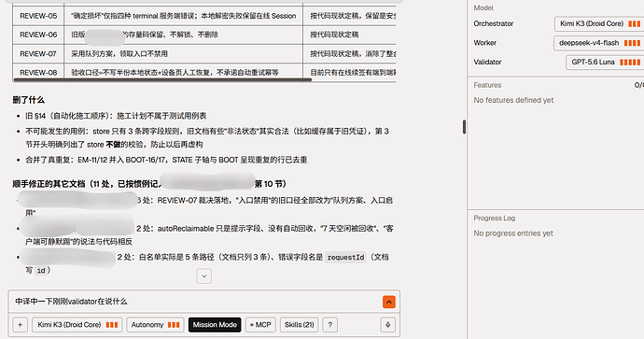
Task: Click the REVIEW-05 table cell
Action: coord(38,16)
